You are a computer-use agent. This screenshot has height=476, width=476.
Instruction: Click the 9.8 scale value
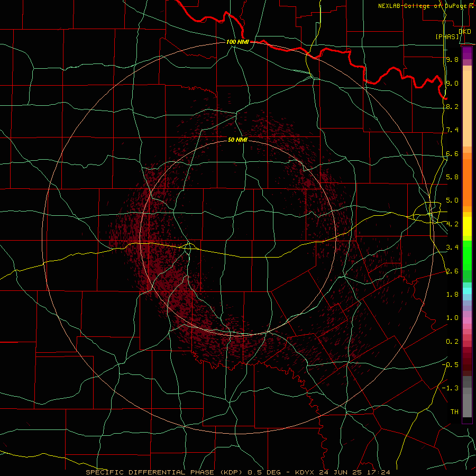coord(452,59)
